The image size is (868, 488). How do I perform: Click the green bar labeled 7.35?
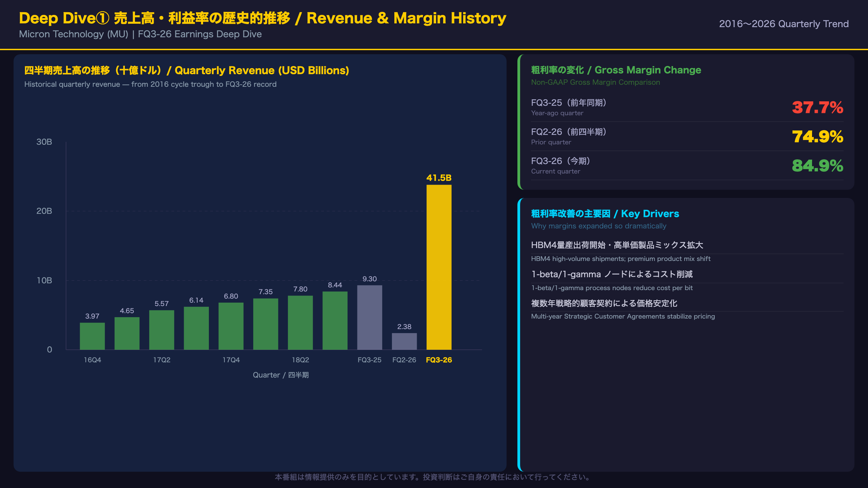tap(265, 324)
